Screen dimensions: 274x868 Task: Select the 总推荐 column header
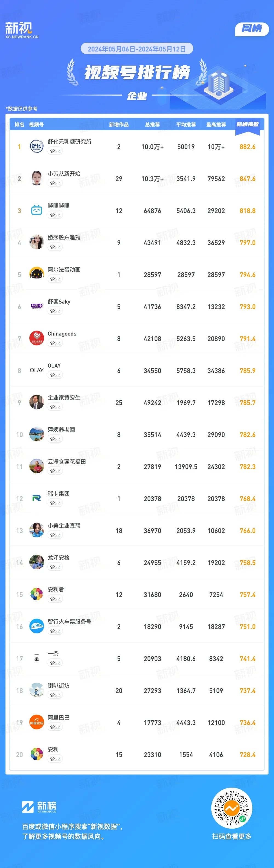[153, 125]
